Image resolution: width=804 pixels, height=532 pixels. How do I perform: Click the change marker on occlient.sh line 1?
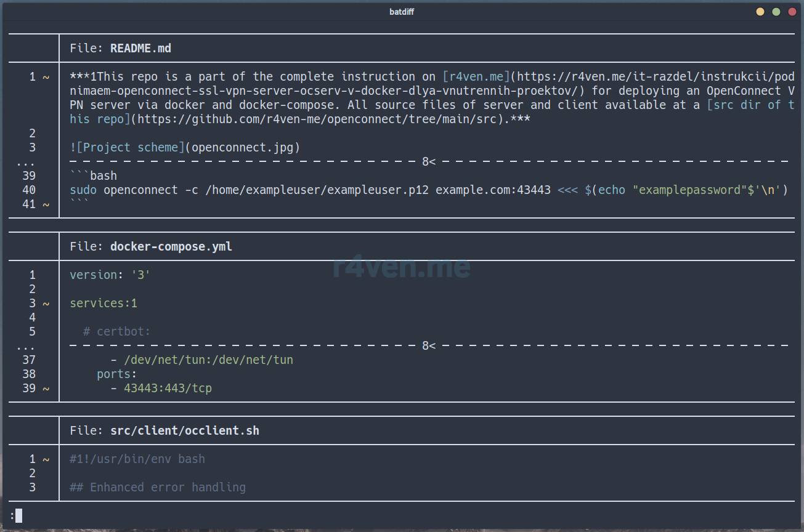46,459
